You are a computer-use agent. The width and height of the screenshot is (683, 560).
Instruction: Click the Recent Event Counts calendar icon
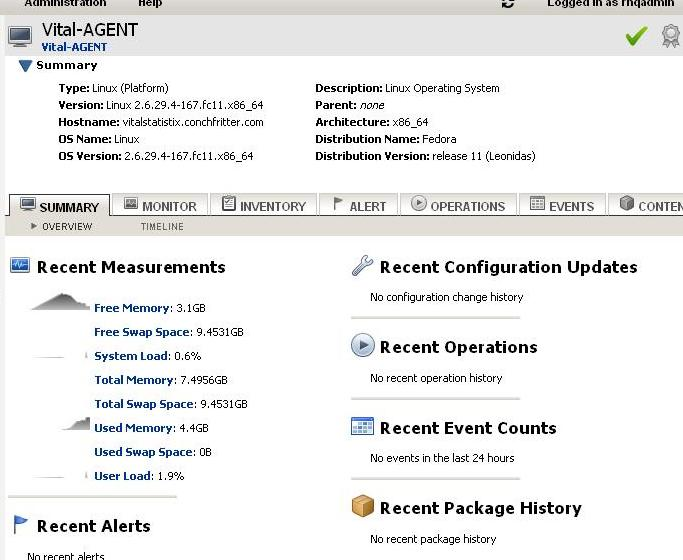[x=362, y=426]
